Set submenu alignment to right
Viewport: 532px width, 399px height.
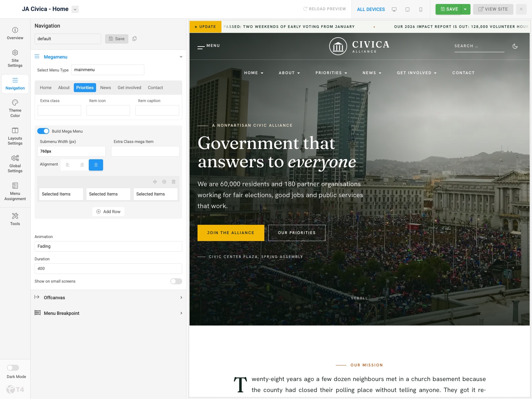82,165
